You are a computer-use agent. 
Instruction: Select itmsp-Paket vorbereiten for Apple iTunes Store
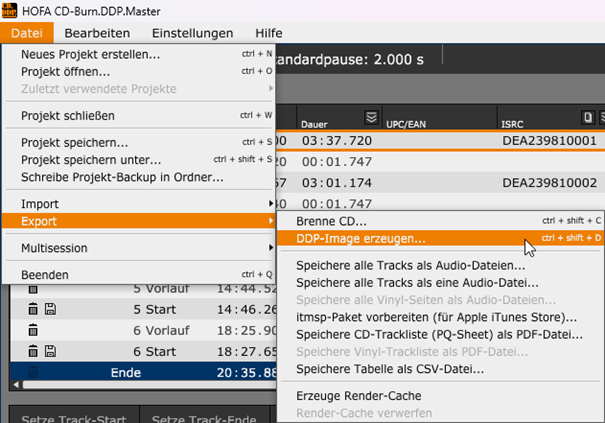(441, 317)
